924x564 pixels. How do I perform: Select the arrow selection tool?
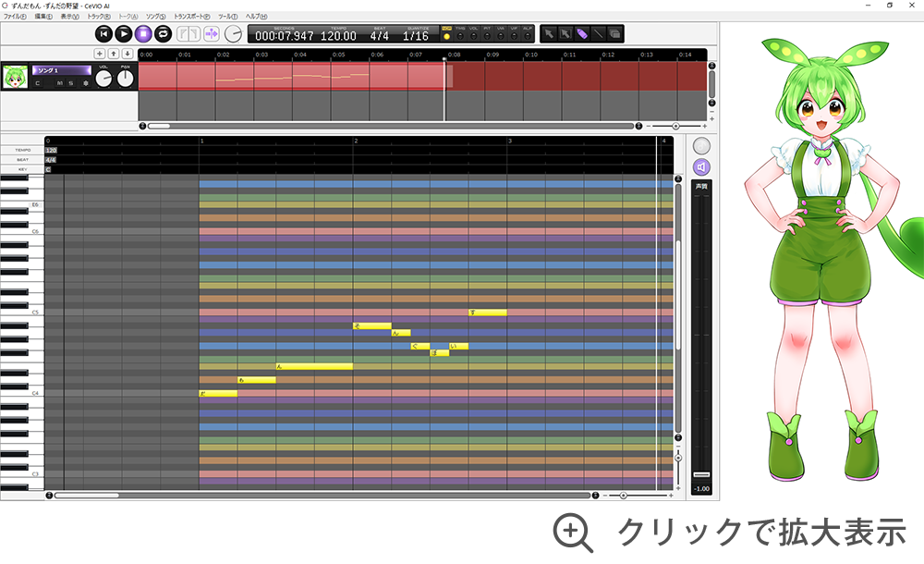click(549, 34)
